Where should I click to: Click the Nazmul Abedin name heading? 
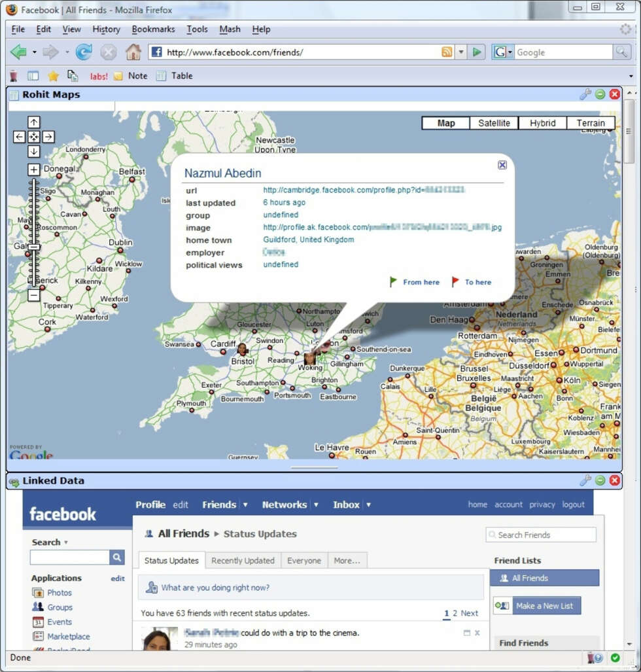point(222,173)
